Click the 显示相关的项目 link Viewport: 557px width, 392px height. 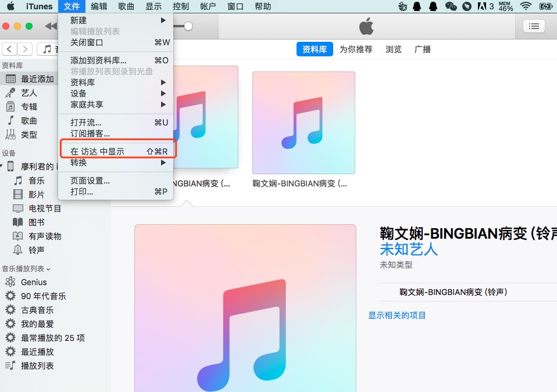(397, 315)
